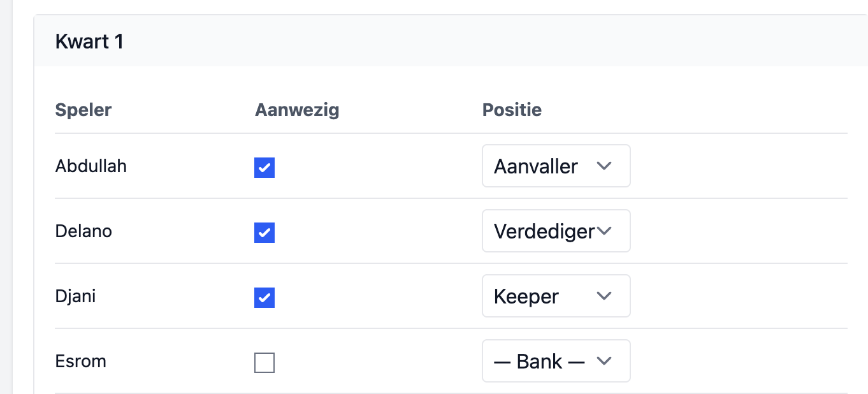Open the Verdediger dropdown for Delano
The height and width of the screenshot is (394, 868).
(555, 231)
